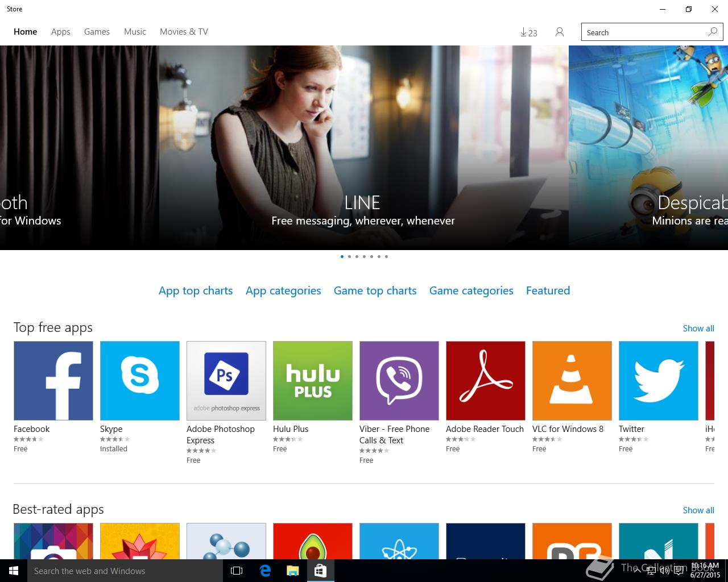Click the 'VLC for Windows 8' title
This screenshot has width=728, height=582.
[x=568, y=429]
